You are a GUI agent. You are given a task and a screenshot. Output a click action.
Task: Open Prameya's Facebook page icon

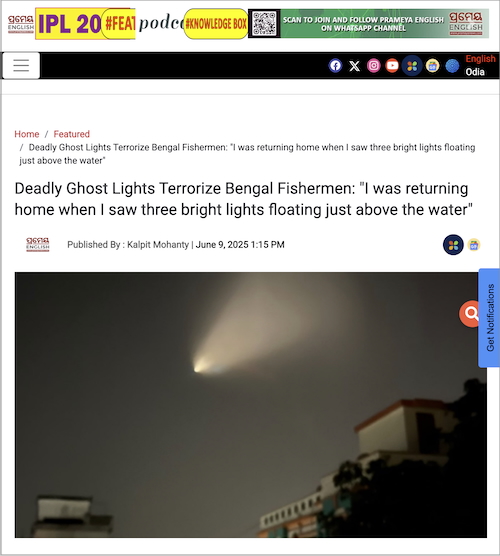coord(335,66)
